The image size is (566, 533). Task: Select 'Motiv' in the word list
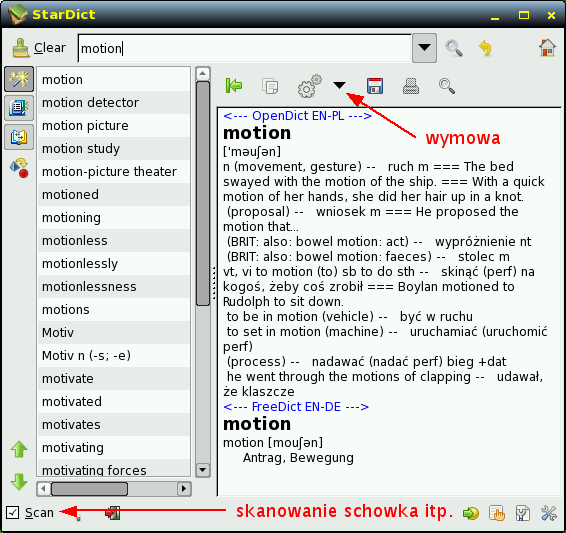114,332
